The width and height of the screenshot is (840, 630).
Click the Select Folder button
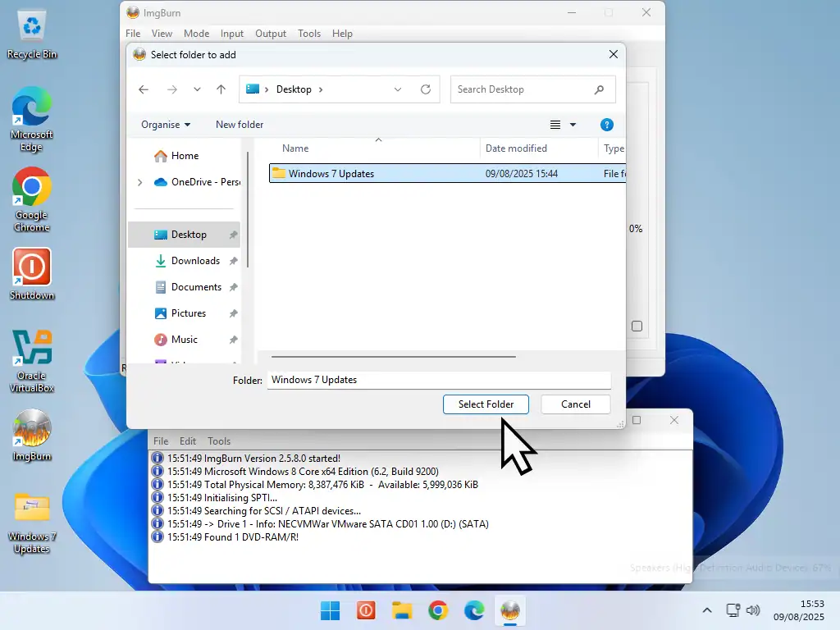click(486, 404)
